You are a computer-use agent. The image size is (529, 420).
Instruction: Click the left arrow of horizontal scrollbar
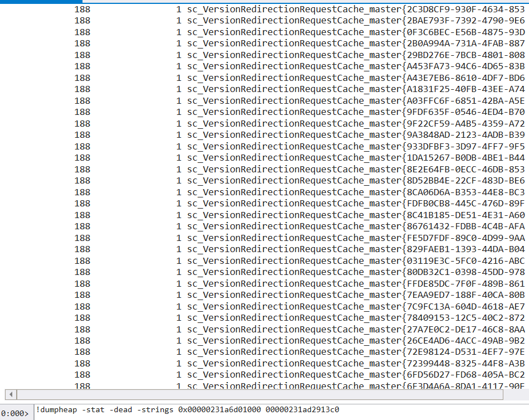point(8,395)
